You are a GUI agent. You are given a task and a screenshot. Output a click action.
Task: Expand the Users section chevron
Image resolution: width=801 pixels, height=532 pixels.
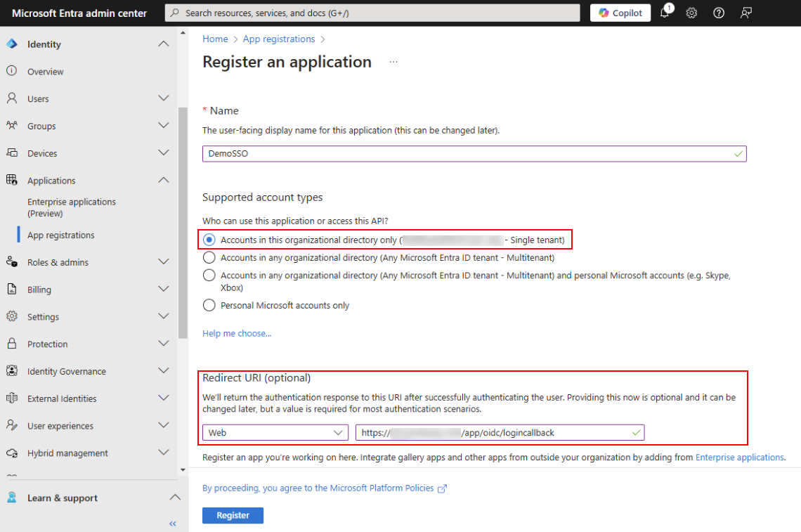point(164,98)
